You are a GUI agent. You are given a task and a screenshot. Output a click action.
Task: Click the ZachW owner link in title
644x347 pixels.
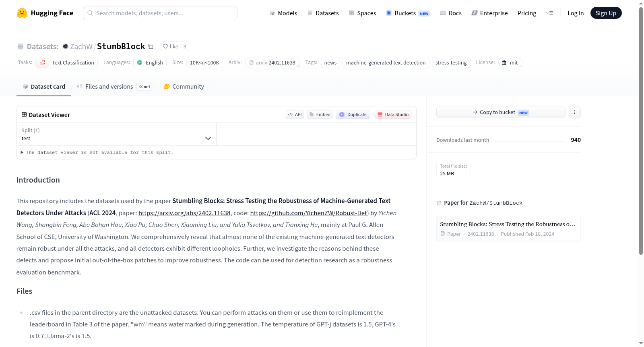[x=81, y=46]
